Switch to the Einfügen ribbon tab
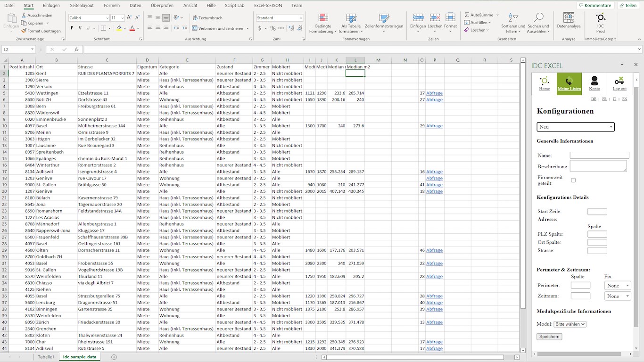 [x=51, y=6]
